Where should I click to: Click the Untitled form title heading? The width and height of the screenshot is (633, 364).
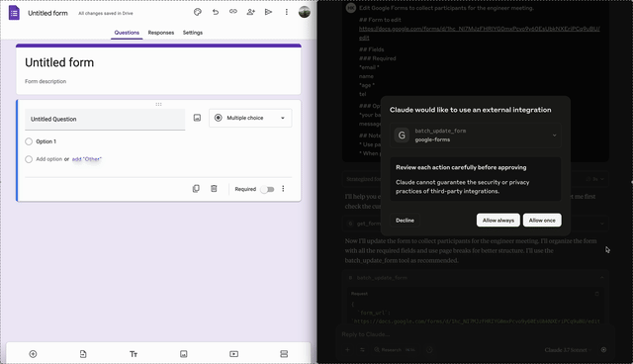tap(59, 62)
